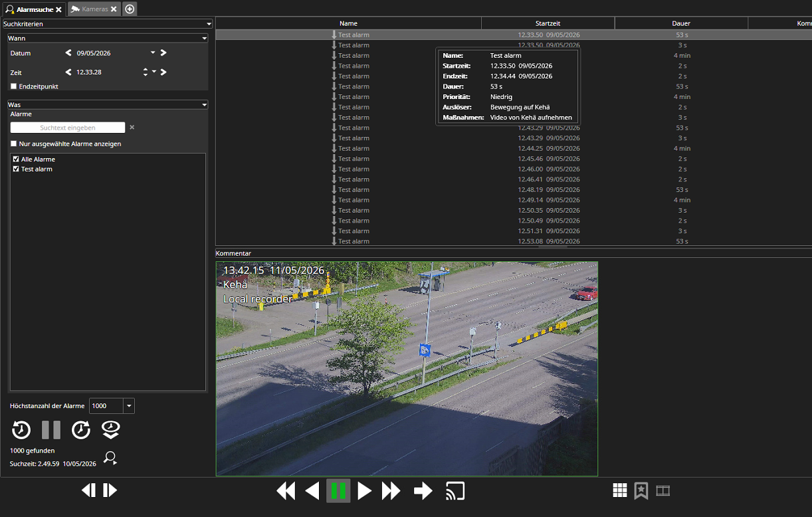Select the alarm row at 12.45.46

click(514, 159)
